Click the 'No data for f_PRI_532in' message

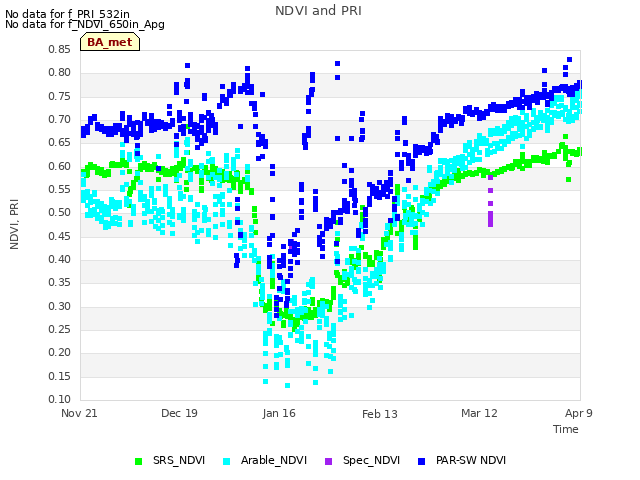coord(67,15)
